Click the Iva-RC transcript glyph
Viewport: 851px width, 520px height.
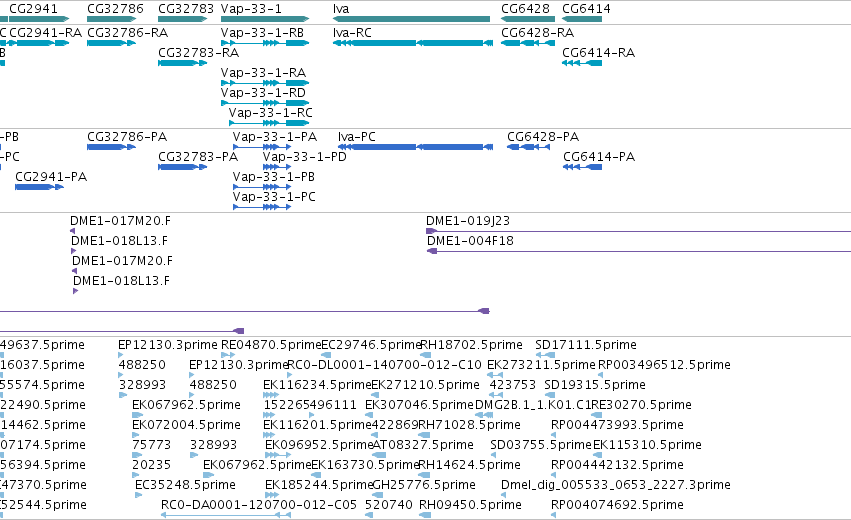[x=413, y=43]
